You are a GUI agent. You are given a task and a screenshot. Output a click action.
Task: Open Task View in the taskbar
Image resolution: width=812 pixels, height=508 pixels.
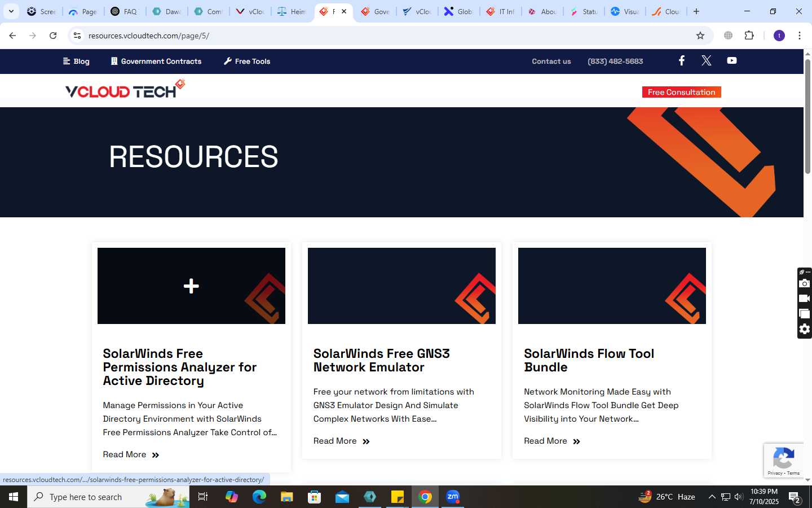click(203, 497)
